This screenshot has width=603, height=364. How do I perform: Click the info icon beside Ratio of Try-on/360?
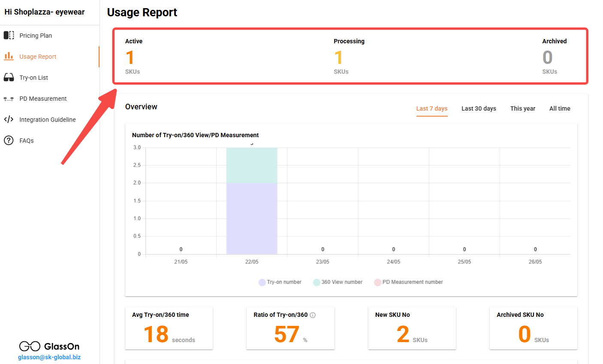coord(313,315)
